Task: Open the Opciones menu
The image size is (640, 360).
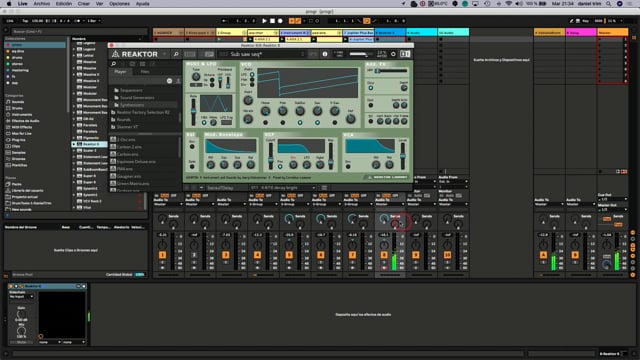Action: [x=119, y=4]
